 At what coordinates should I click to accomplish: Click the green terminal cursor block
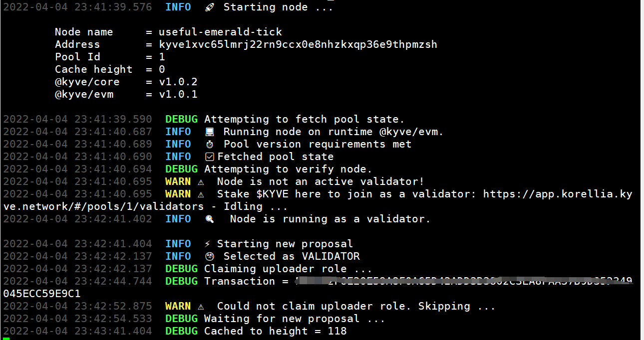tap(6, 339)
